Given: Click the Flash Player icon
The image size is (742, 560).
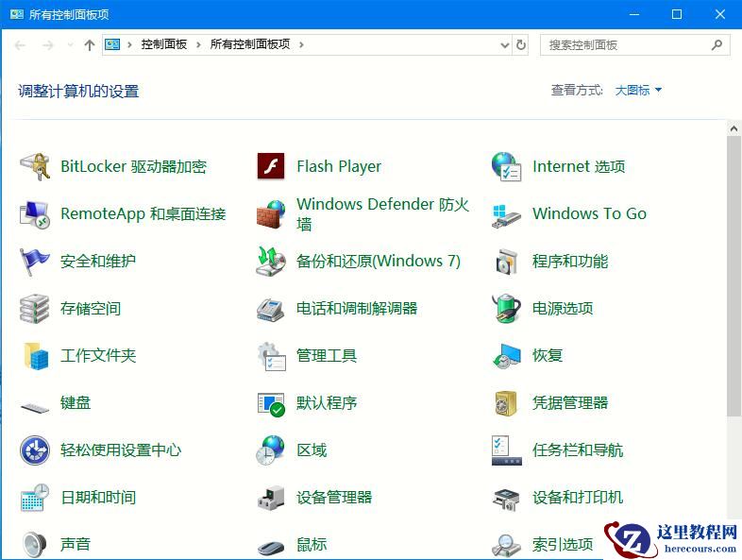Looking at the screenshot, I should coord(271,166).
